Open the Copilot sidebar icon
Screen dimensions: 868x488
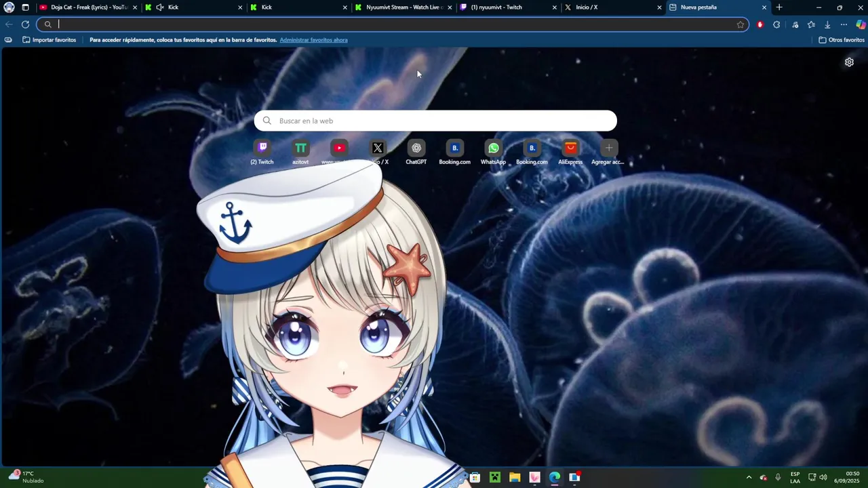pos(860,24)
